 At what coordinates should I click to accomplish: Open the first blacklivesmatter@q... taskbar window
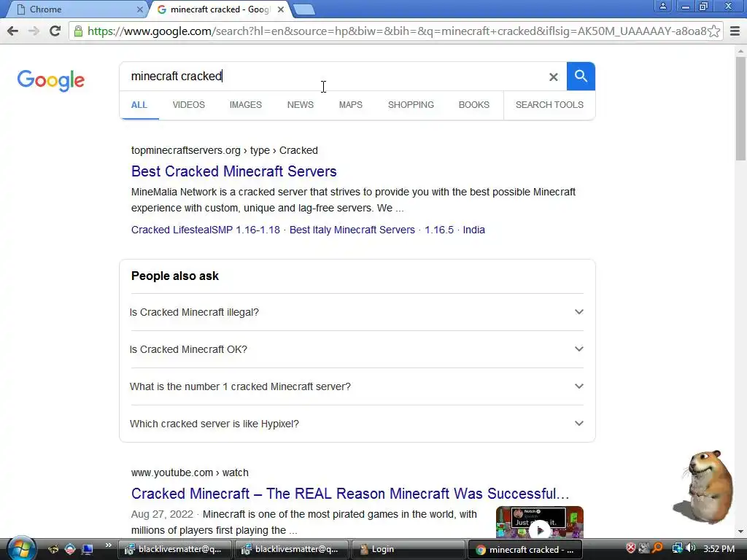[174, 549]
